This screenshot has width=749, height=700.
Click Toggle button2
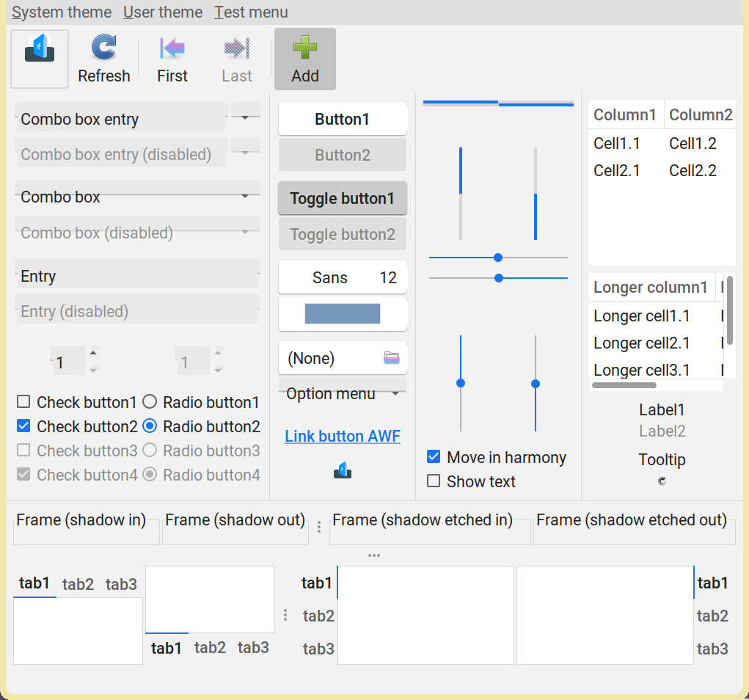pos(343,234)
